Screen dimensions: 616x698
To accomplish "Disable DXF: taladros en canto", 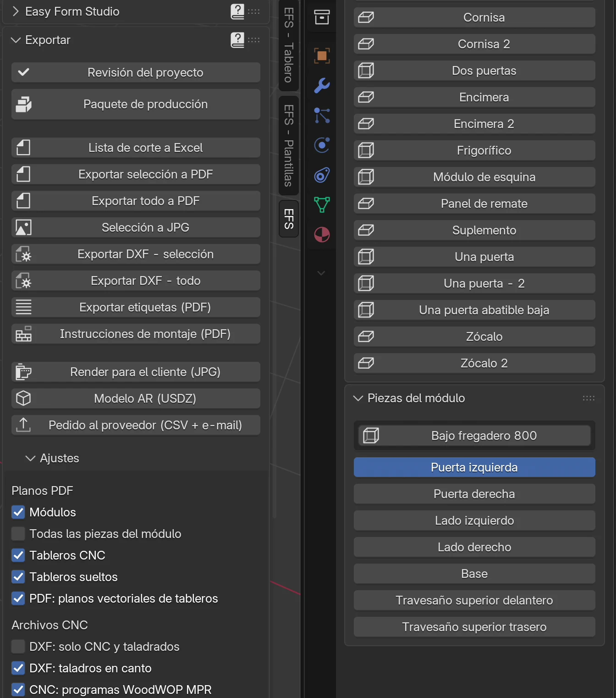I will click(x=18, y=668).
